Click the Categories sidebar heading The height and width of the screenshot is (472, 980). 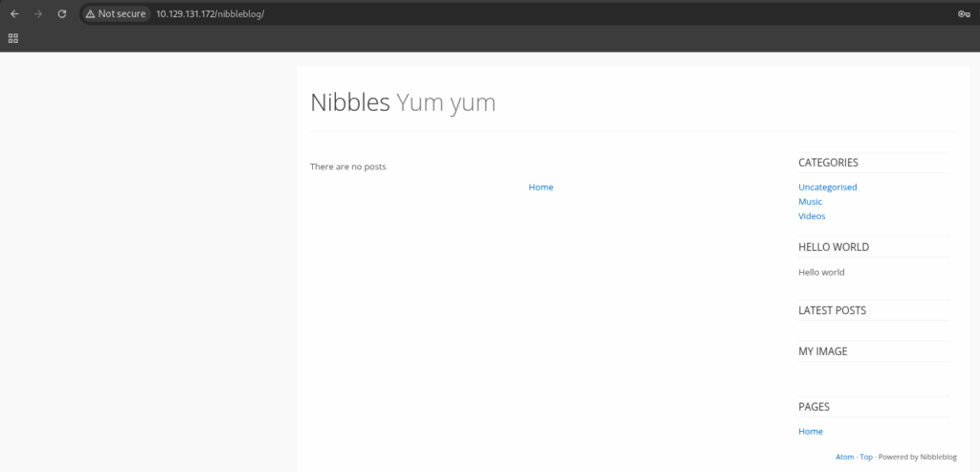point(828,163)
